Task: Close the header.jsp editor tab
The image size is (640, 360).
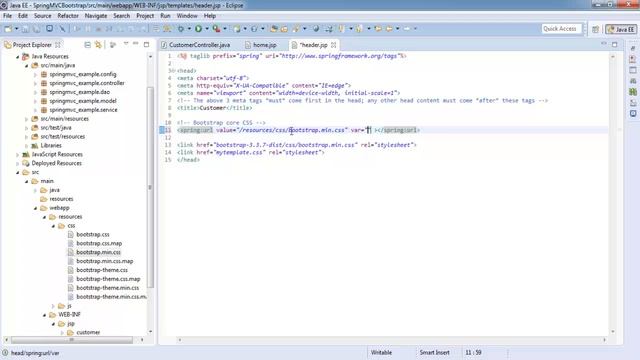Action: point(333,44)
